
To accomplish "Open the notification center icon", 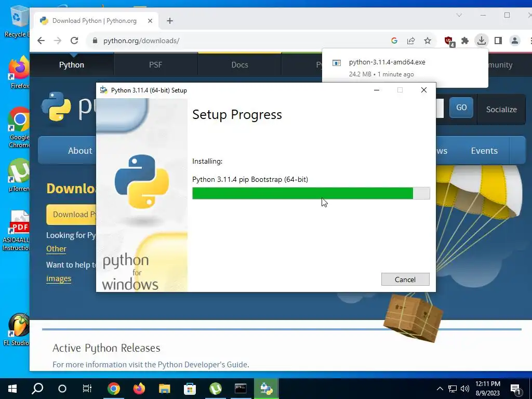I will (516, 389).
